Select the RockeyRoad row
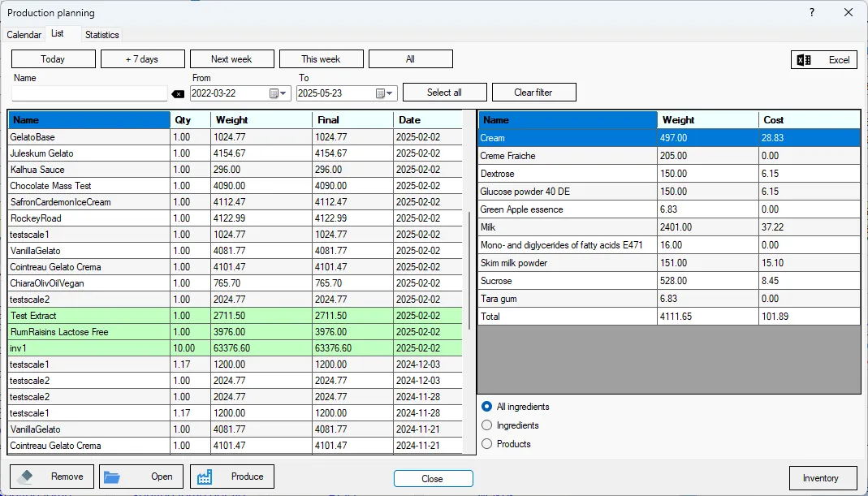 click(235, 218)
